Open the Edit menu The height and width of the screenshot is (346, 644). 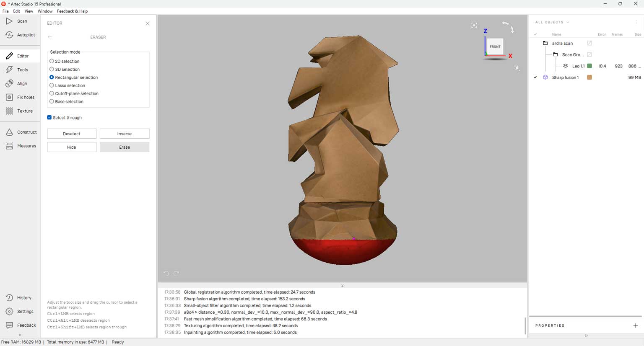coord(17,11)
